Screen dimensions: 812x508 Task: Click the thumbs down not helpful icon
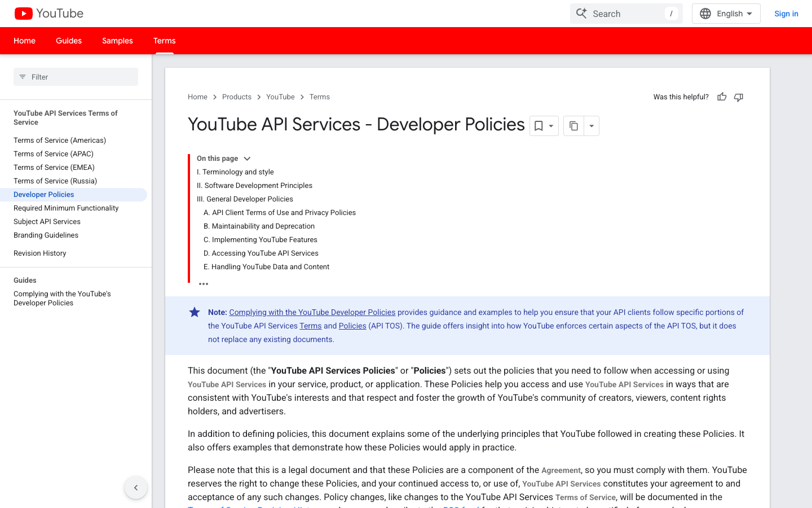(739, 97)
